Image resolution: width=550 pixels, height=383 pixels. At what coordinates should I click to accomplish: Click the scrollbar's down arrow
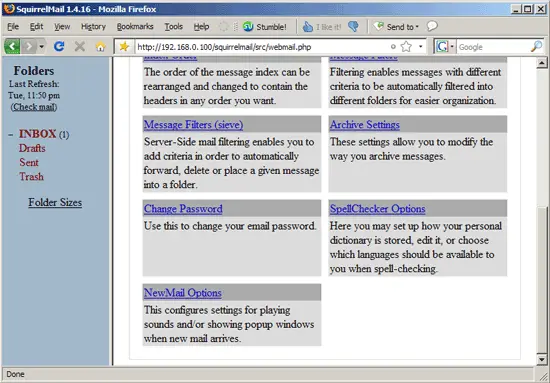tap(542, 360)
